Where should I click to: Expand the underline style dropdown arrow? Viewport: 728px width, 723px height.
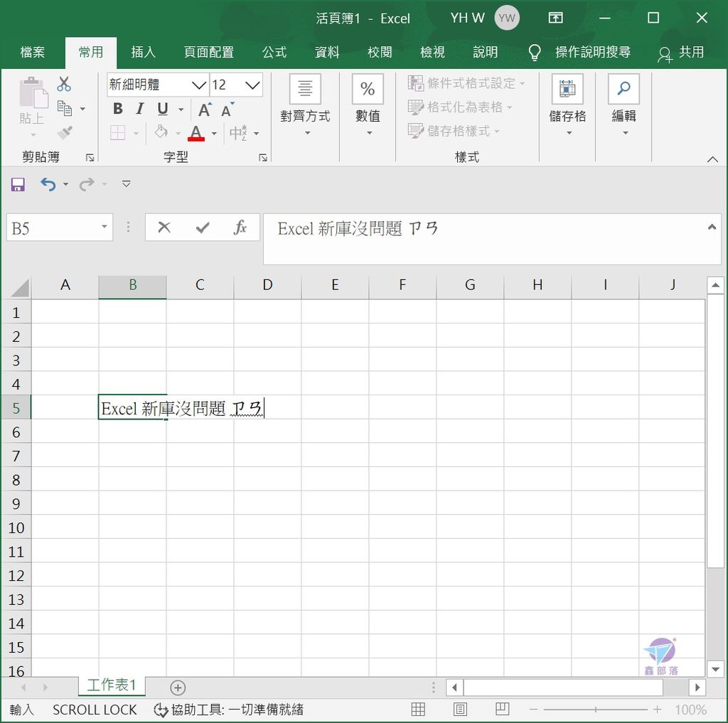(x=181, y=109)
